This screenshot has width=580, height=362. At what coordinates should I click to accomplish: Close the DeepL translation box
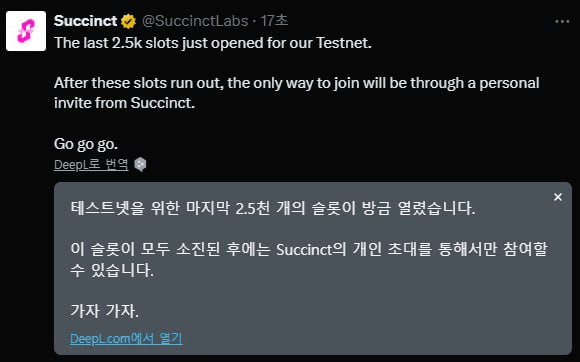[558, 197]
